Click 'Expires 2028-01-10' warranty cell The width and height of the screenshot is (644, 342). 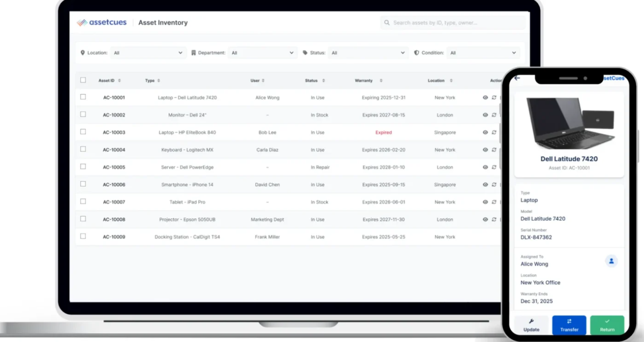point(384,167)
